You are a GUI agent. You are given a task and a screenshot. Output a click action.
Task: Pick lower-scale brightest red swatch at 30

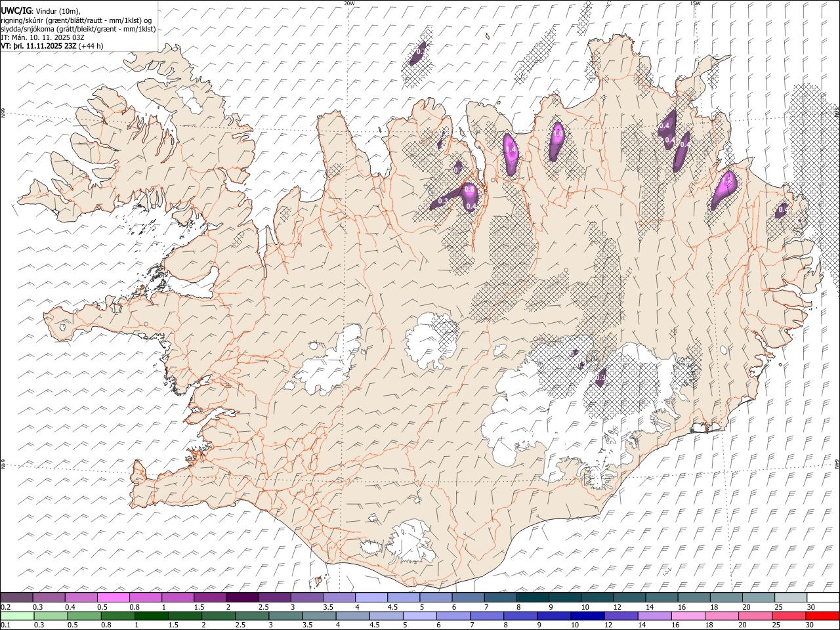point(822,616)
